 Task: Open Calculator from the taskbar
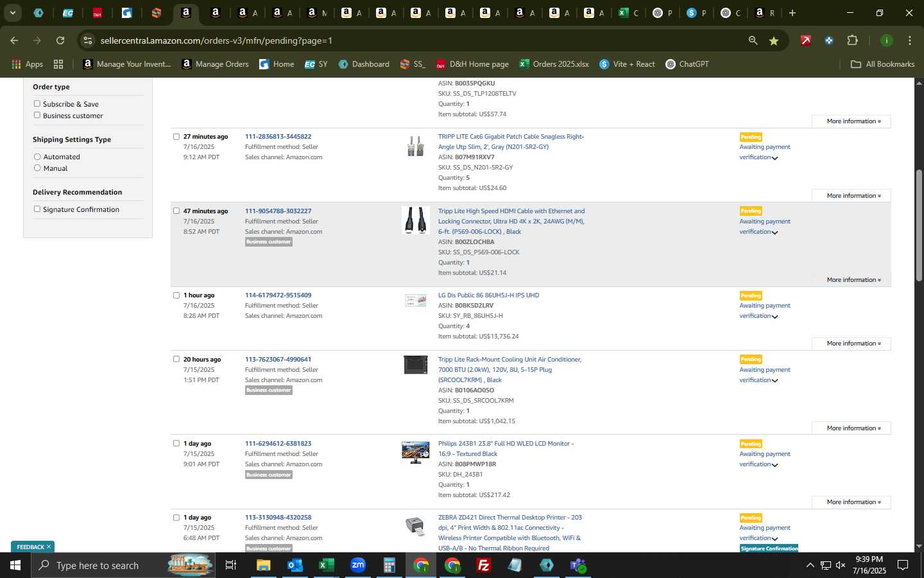[389, 565]
